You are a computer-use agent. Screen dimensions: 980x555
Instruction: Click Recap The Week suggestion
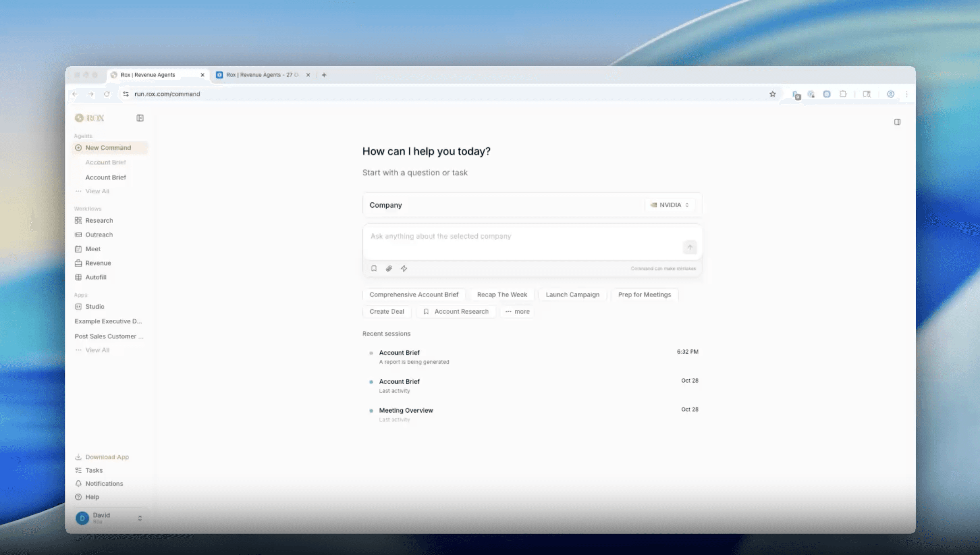pos(502,295)
